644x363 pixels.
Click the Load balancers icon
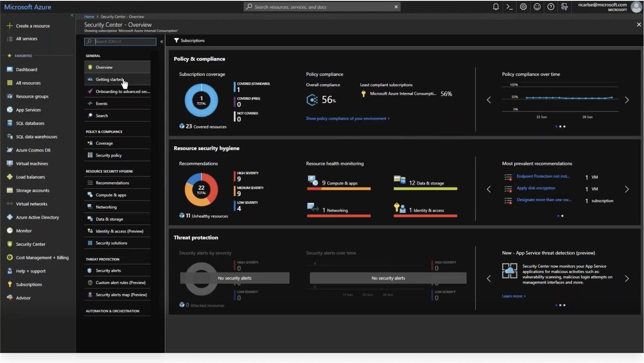(10, 177)
